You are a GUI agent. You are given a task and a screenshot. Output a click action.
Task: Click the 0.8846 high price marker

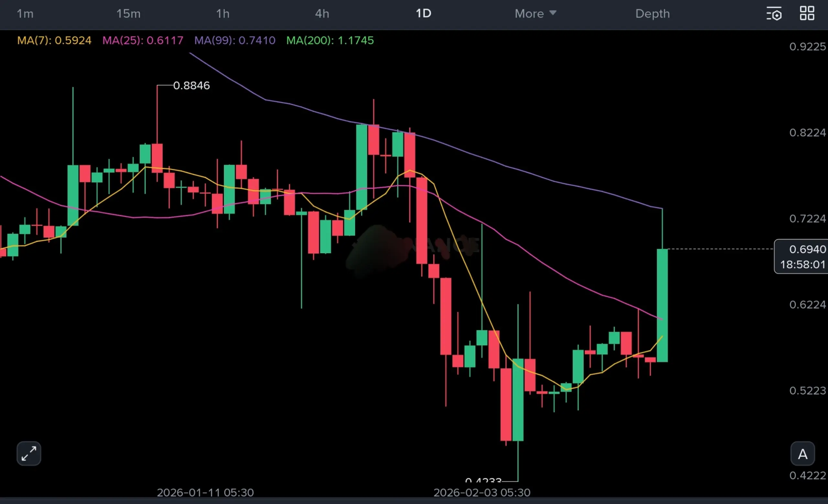coord(191,86)
